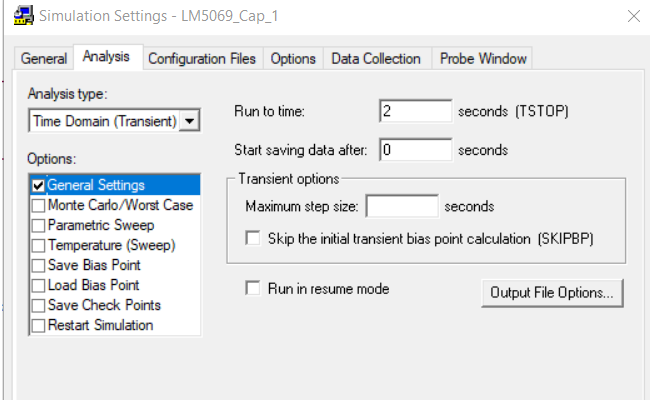Switch to the General tab
The image size is (650, 400).
pyautogui.click(x=44, y=59)
